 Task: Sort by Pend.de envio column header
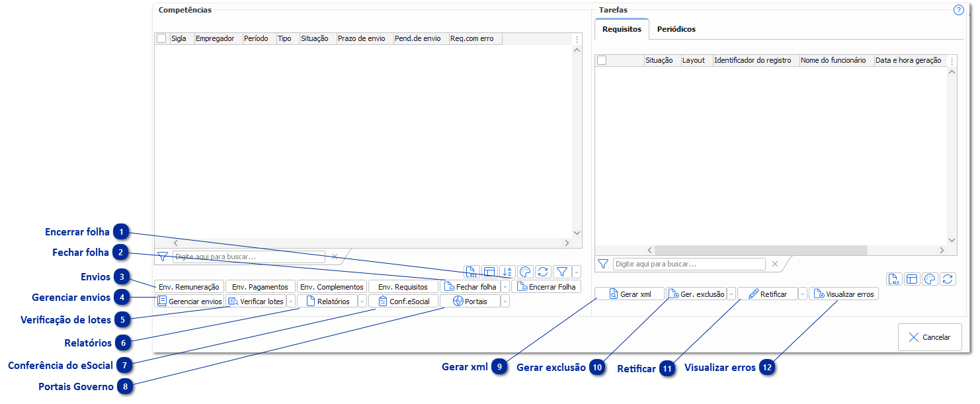tap(421, 39)
